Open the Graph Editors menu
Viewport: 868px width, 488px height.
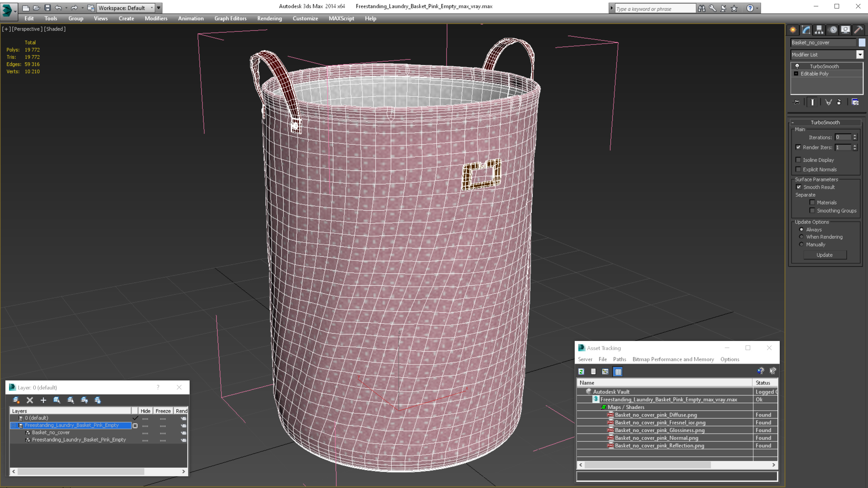click(x=231, y=18)
